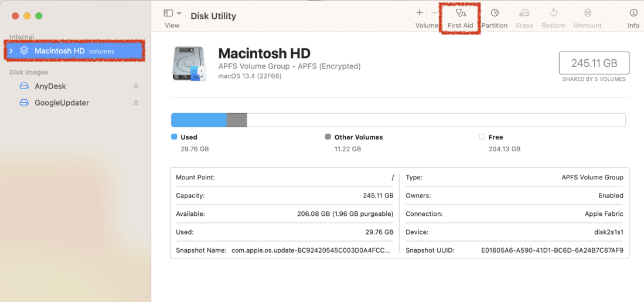Click the AnyDesk drive icon

point(24,86)
